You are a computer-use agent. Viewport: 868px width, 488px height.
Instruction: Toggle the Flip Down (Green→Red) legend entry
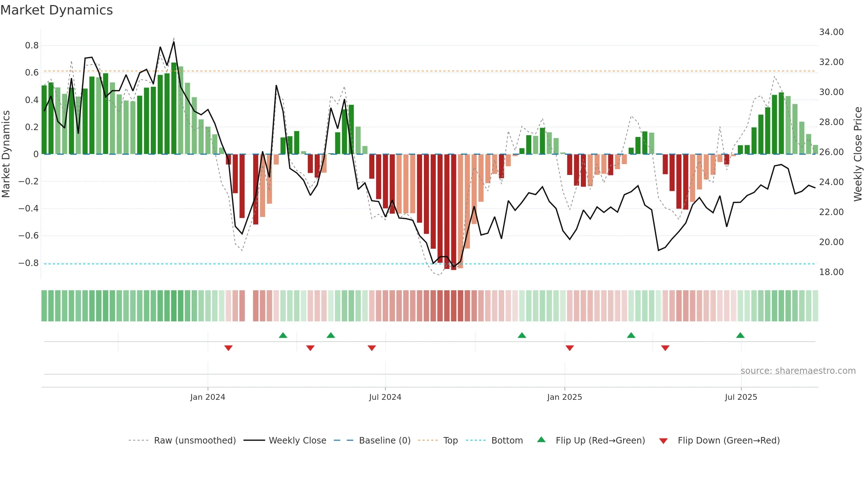pos(719,440)
